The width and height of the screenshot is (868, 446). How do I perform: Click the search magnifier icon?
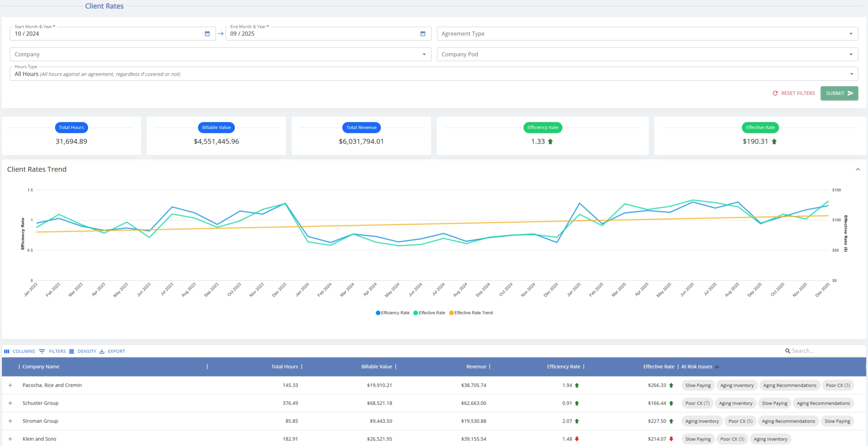[x=787, y=351]
